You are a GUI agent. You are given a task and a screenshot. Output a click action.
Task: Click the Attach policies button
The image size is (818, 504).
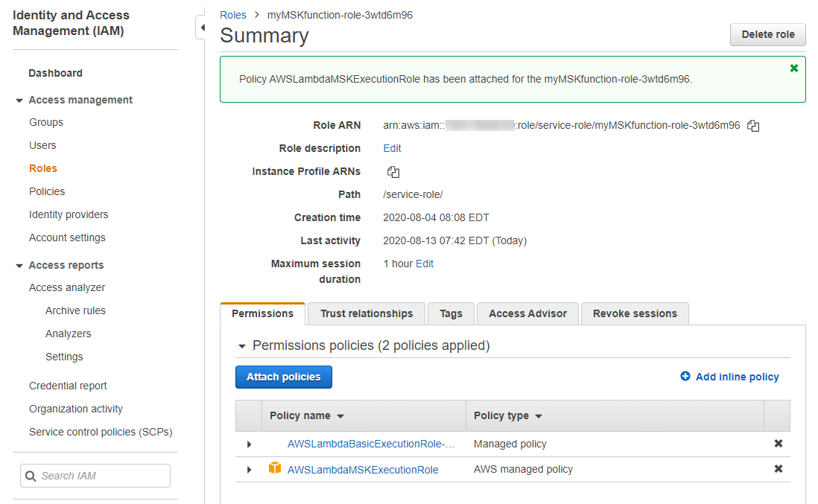283,377
